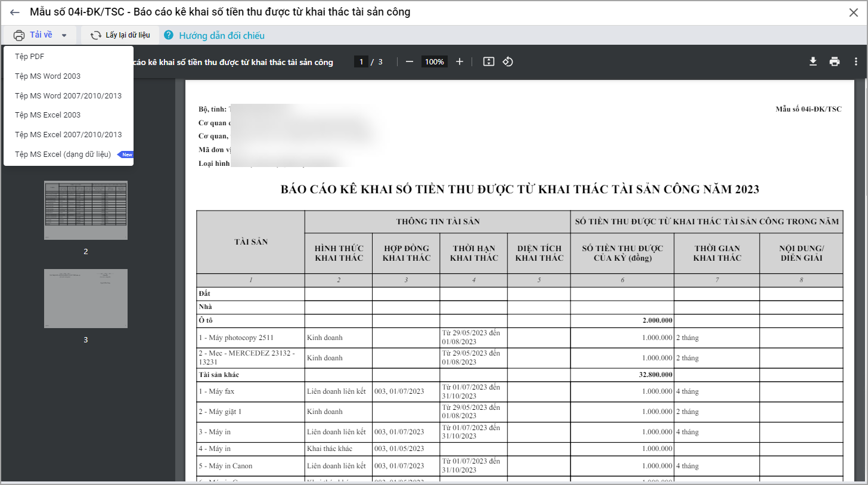Zoom in with the plus icon

[459, 62]
